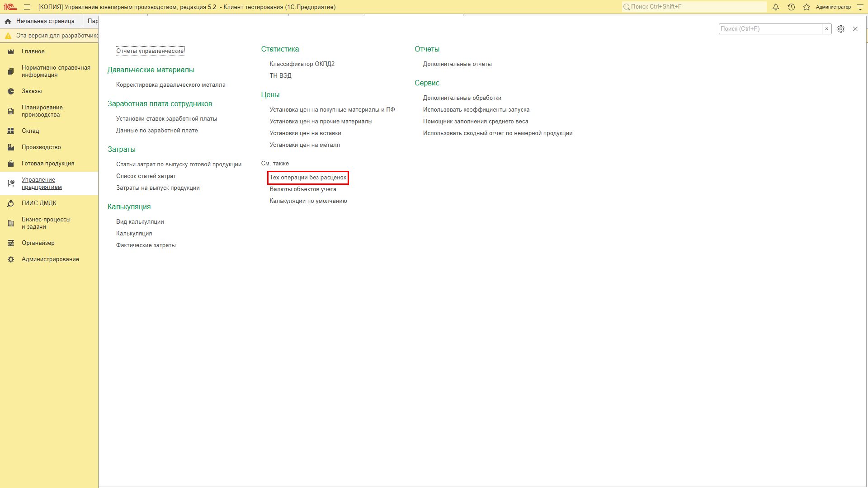Click the Планирование производства icon

(x=11, y=111)
